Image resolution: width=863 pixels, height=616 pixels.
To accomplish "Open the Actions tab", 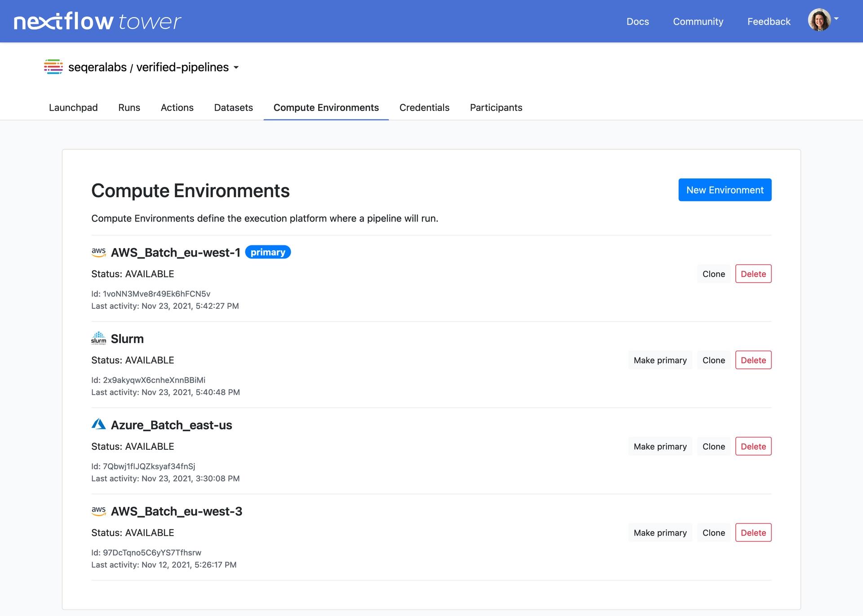I will click(177, 107).
